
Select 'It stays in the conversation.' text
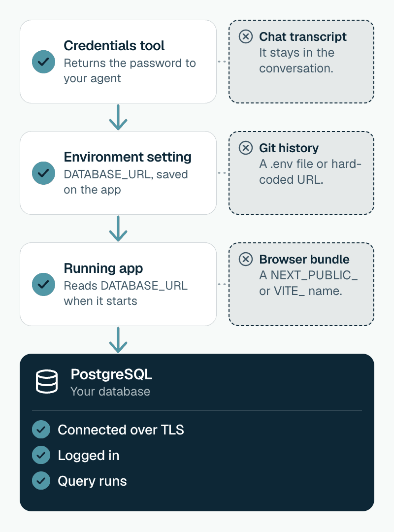pyautogui.click(x=296, y=61)
